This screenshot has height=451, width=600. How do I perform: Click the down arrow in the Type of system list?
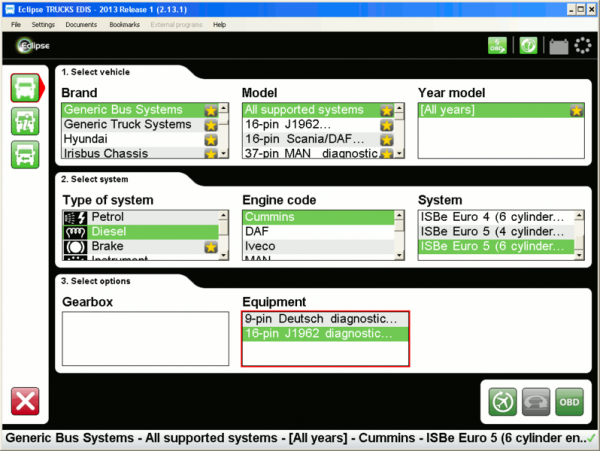point(223,255)
